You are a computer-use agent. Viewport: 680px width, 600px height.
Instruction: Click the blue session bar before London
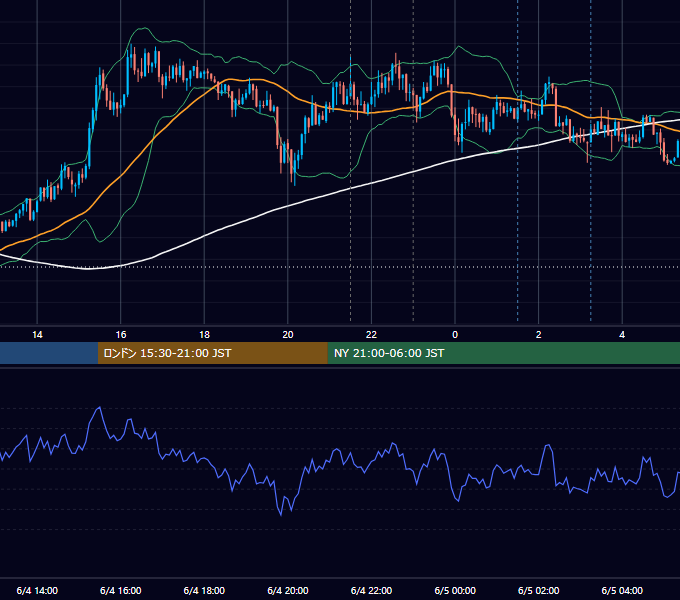(49, 353)
